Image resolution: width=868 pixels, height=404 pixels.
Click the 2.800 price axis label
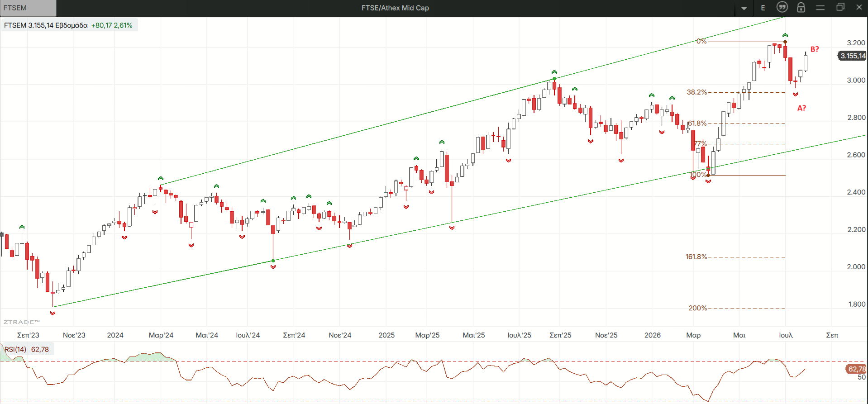pyautogui.click(x=856, y=118)
